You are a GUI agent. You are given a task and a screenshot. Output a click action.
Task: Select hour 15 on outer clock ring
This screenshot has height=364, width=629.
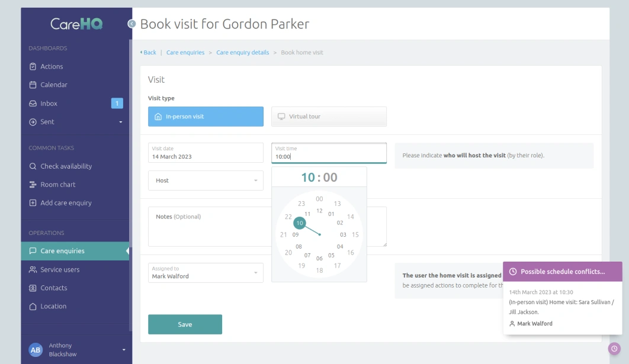(x=355, y=234)
